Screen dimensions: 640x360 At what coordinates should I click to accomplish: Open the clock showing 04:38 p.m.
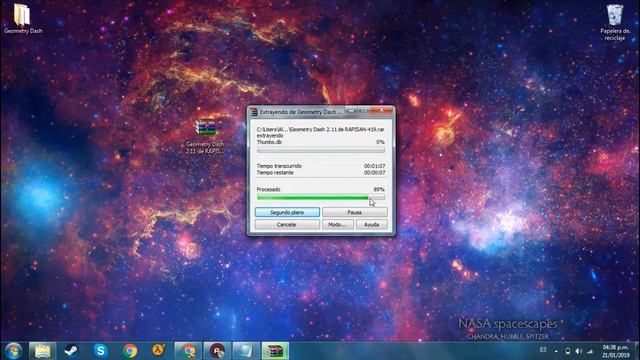616,351
